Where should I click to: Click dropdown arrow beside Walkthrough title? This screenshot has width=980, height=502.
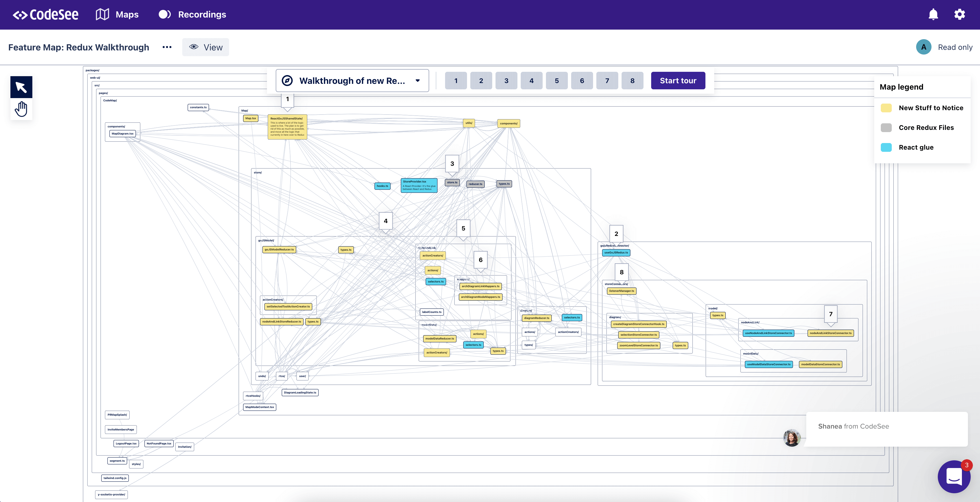pos(418,81)
